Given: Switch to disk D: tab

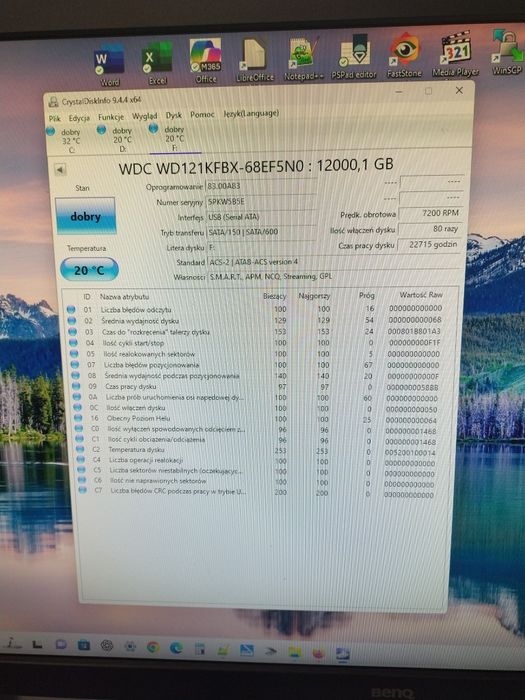Looking at the screenshot, I should 116,139.
